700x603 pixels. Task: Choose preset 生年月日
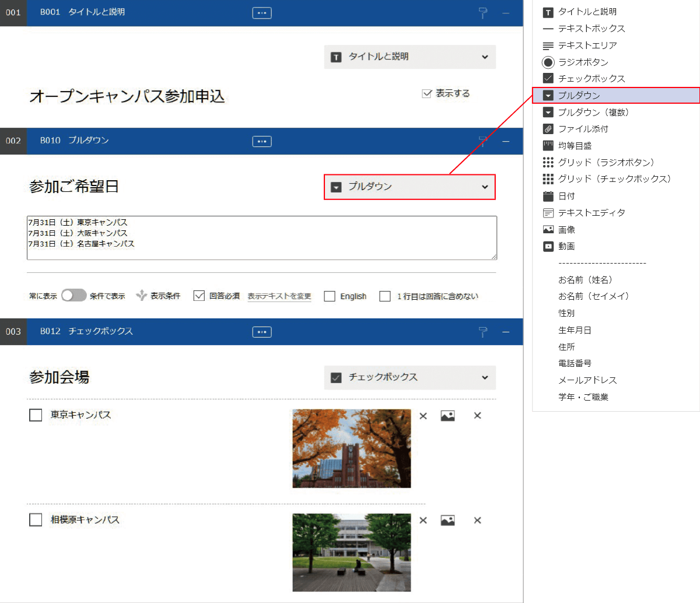(x=575, y=330)
